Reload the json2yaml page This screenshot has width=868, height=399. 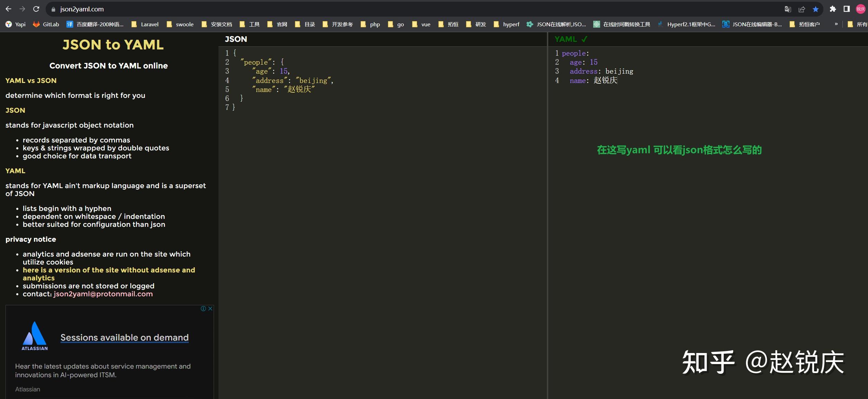click(x=36, y=9)
